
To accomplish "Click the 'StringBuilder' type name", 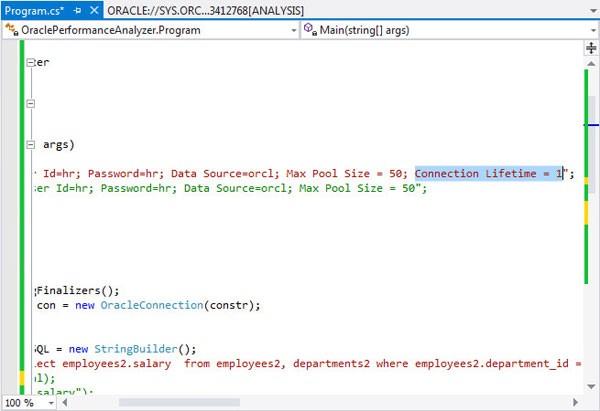I will click(136, 349).
